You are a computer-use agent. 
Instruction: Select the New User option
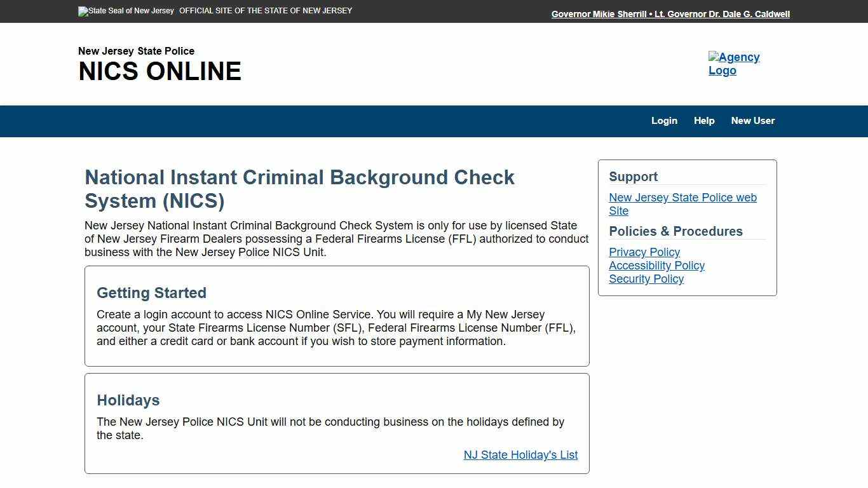752,121
